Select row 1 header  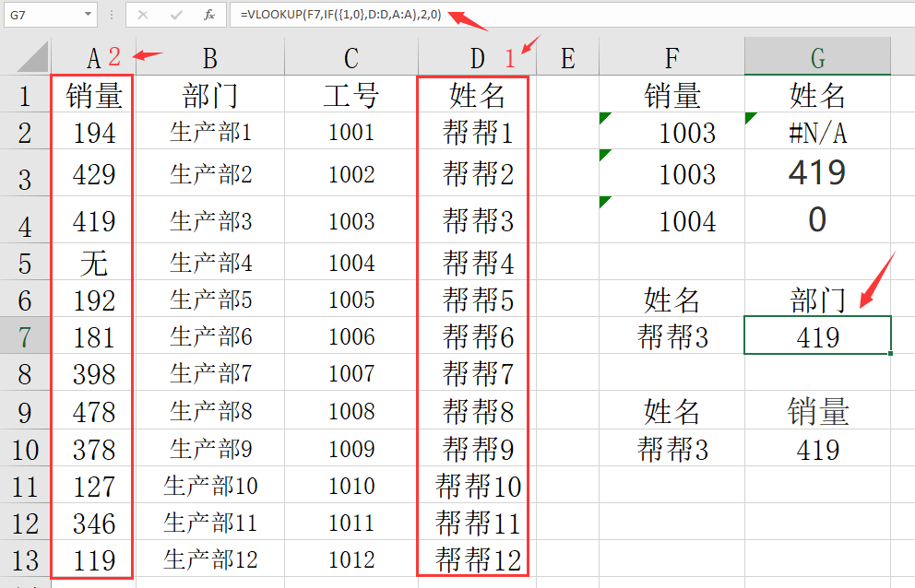point(25,94)
